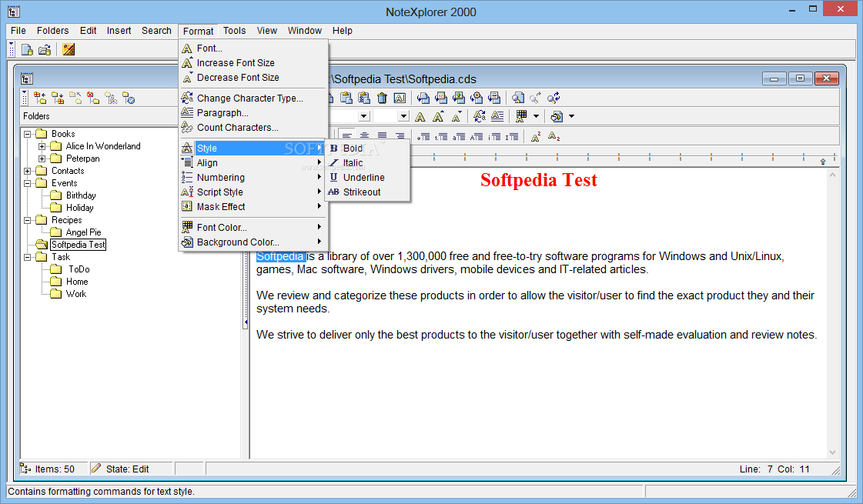Viewport: 863px width, 504px height.
Task: Click the orange options tool icon
Action: [x=69, y=49]
